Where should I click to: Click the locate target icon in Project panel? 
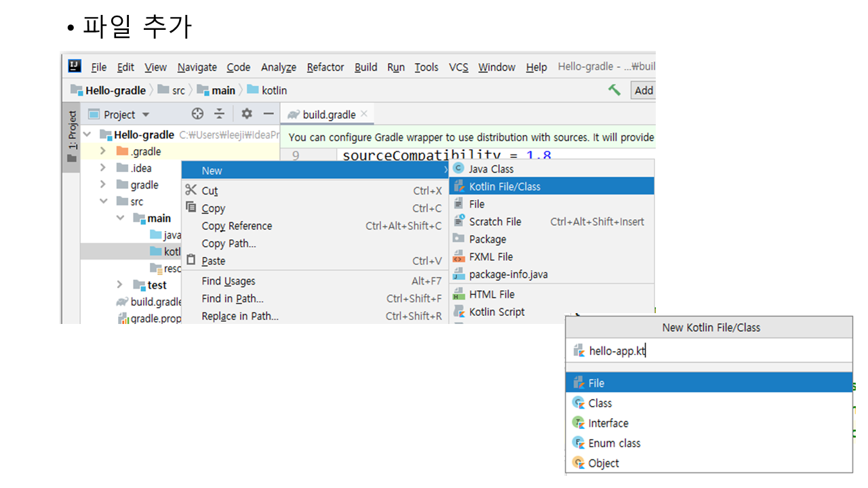click(x=197, y=114)
